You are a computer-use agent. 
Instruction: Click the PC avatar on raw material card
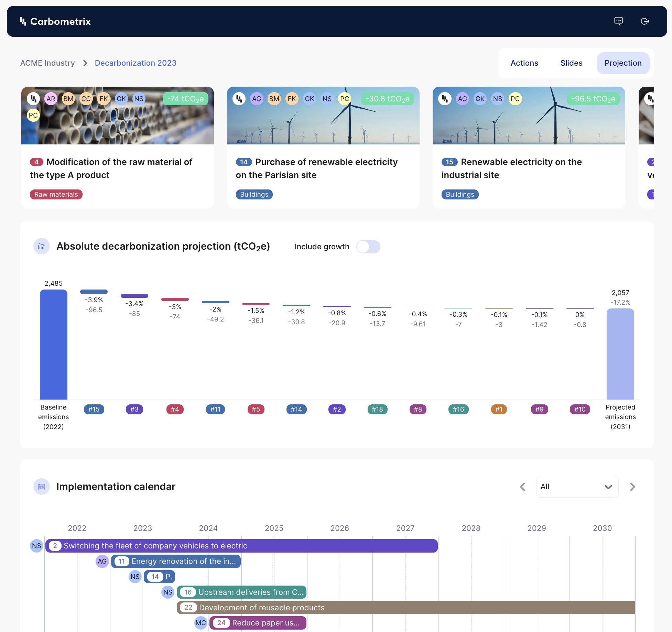click(x=33, y=115)
